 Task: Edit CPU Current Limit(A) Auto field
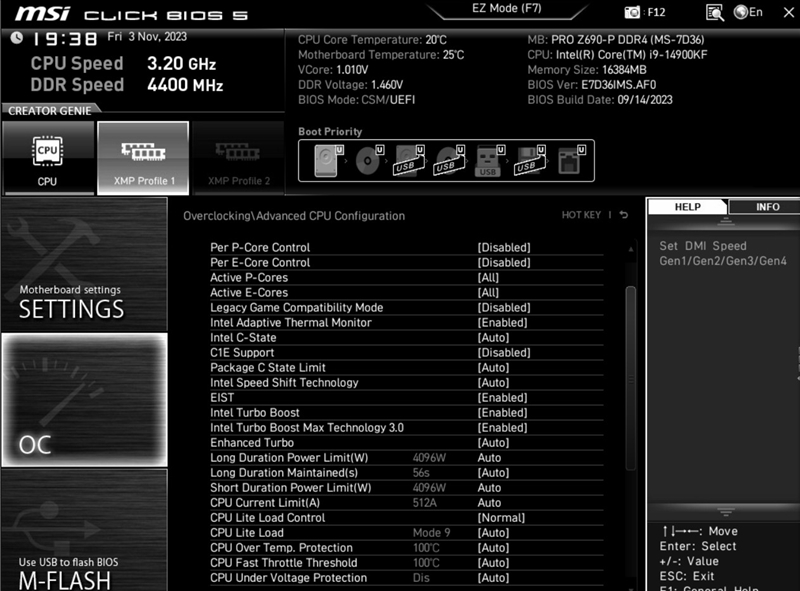click(x=489, y=503)
